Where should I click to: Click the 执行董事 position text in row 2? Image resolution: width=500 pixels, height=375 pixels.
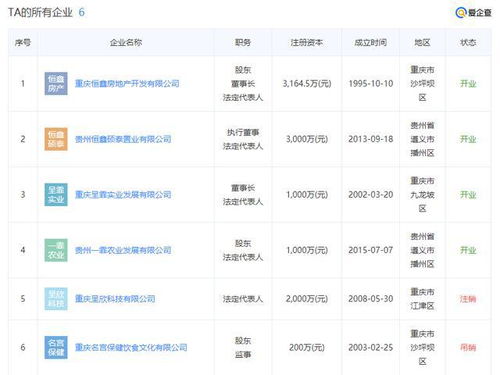coord(243,132)
